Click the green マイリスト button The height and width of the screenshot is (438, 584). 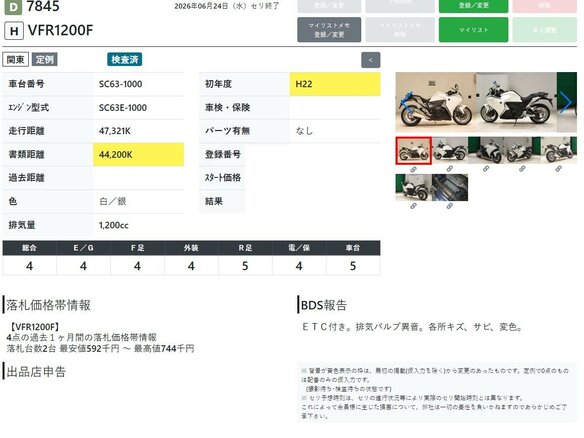tap(473, 30)
